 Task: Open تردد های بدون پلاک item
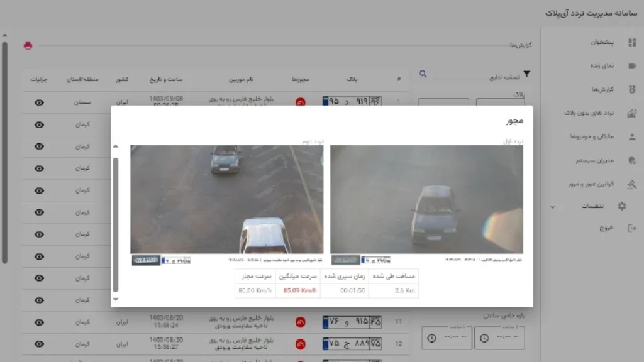click(589, 113)
